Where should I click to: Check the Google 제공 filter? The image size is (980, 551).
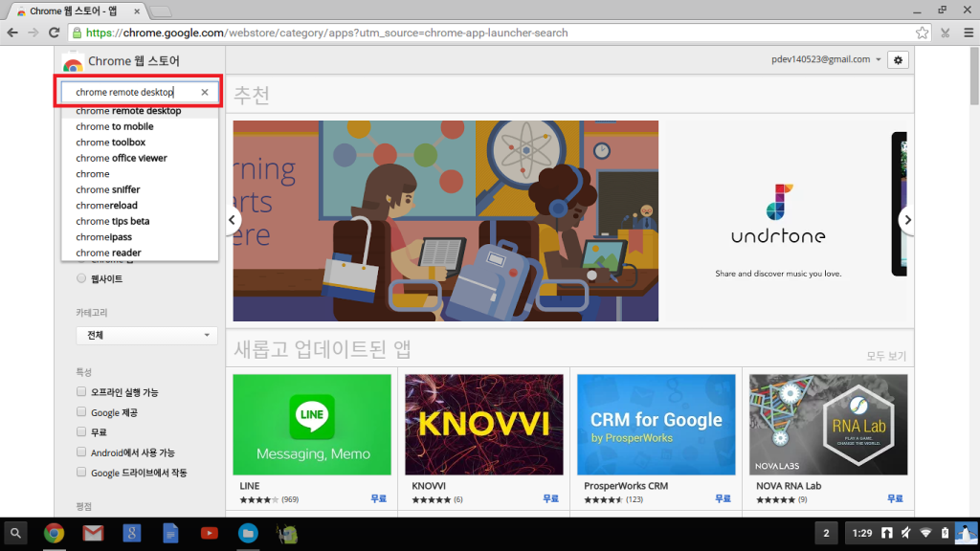point(81,411)
